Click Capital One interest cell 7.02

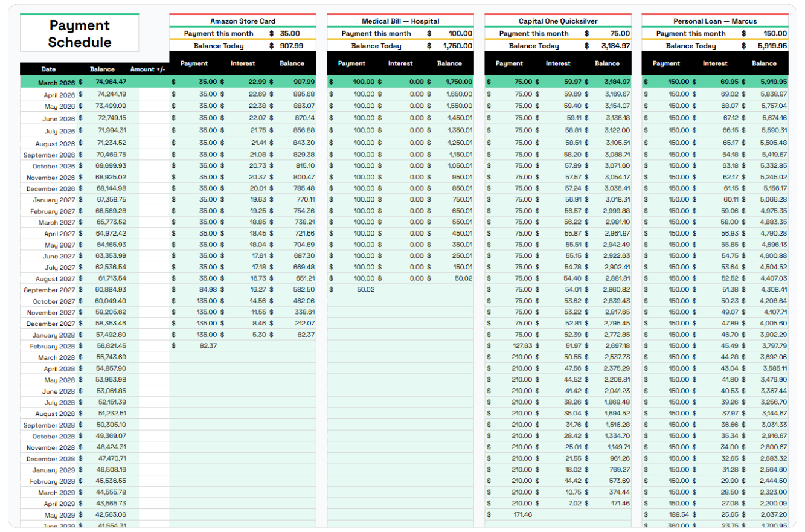pyautogui.click(x=576, y=502)
